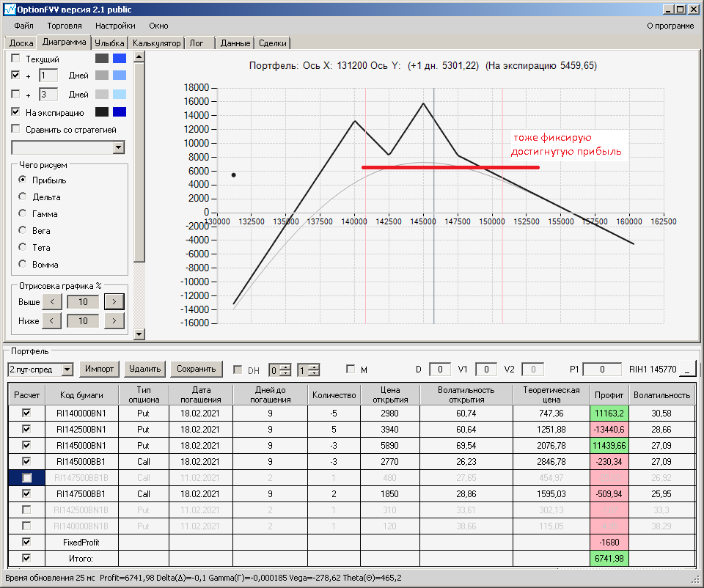Enable Сравнить со стратегией checkbox
704x588 pixels.
[x=15, y=129]
